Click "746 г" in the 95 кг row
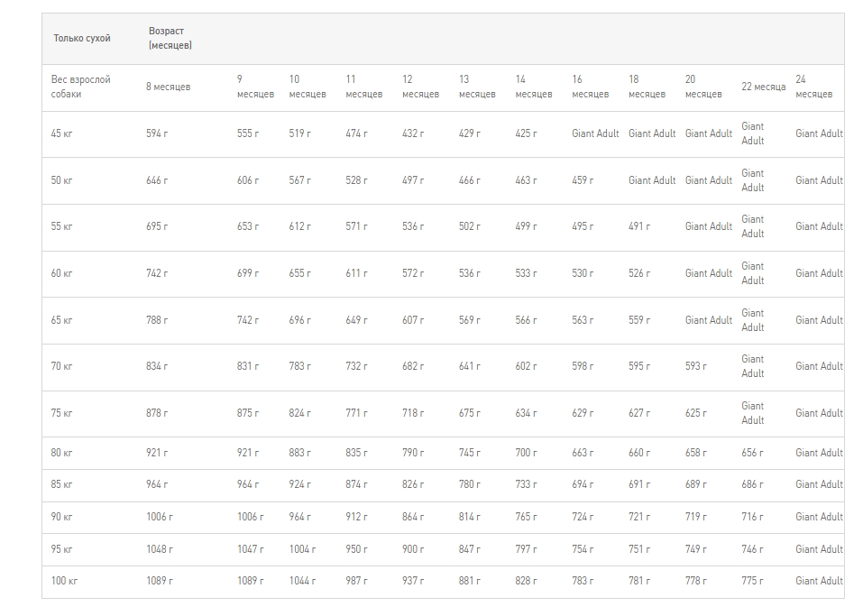 (752, 549)
